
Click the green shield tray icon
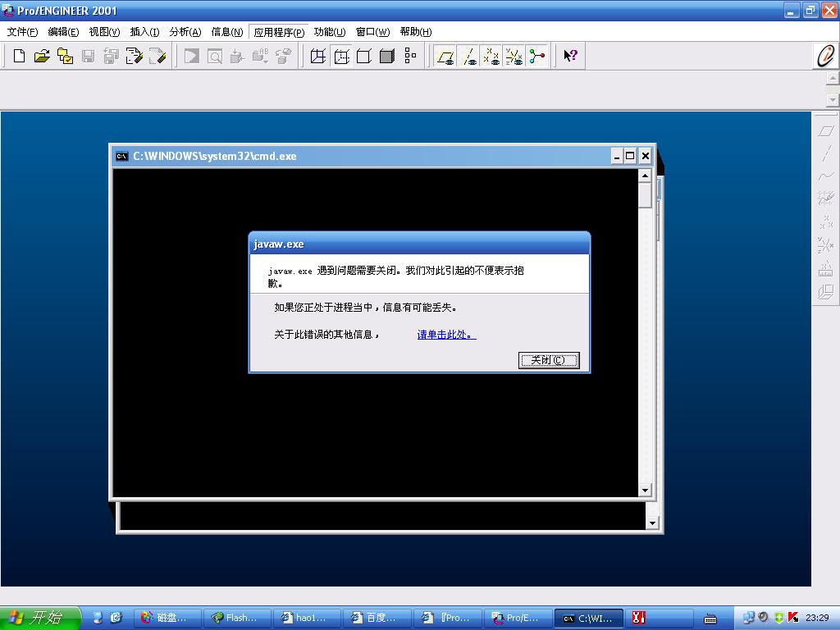tap(779, 618)
